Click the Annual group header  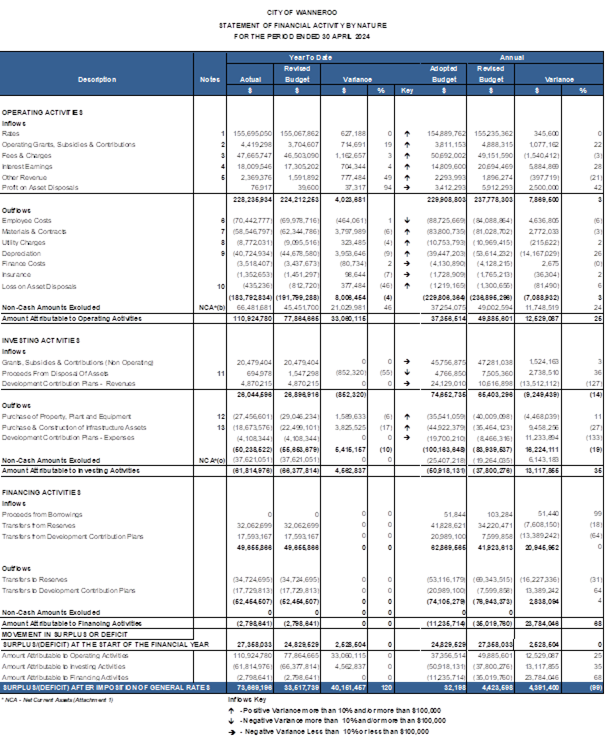point(510,59)
